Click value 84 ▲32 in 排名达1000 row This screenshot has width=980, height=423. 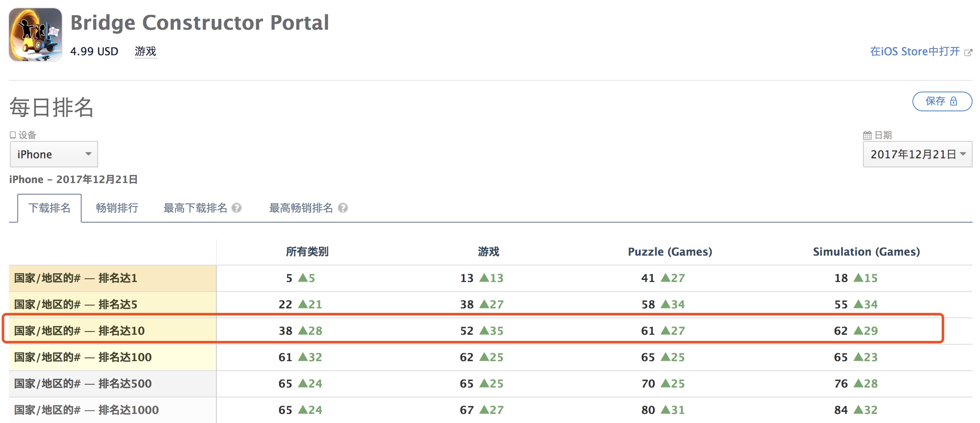pyautogui.click(x=856, y=410)
